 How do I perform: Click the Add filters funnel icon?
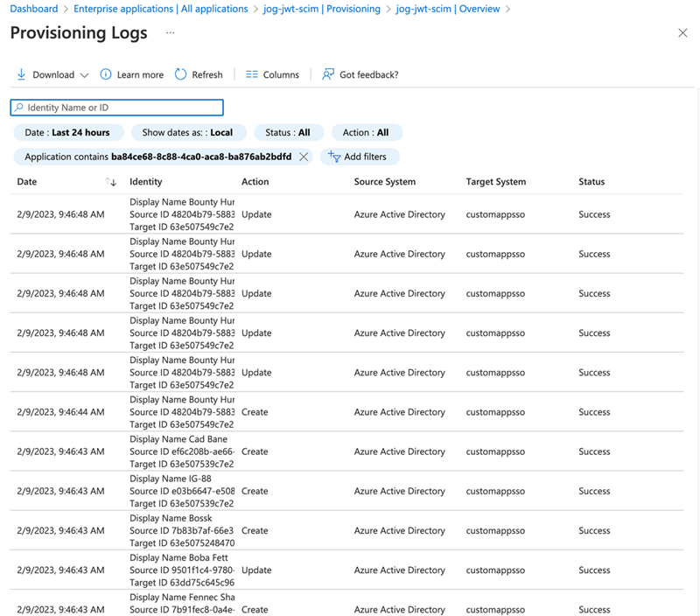(x=333, y=157)
